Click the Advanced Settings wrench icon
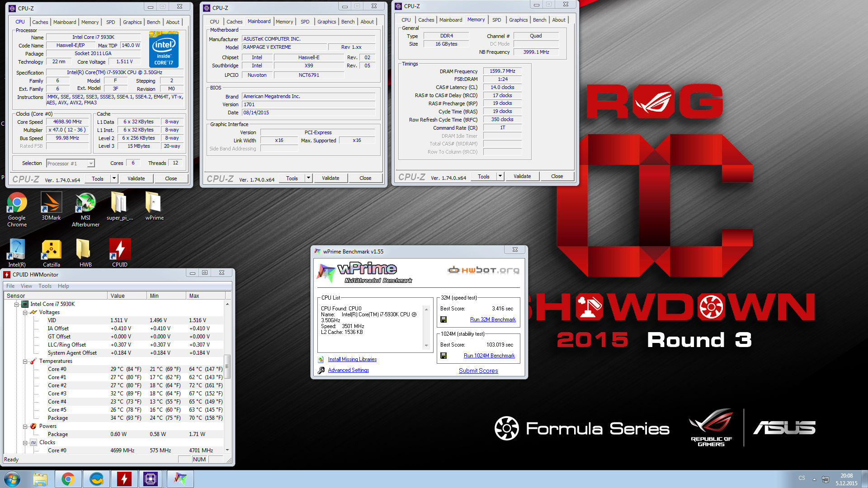 pos(321,370)
